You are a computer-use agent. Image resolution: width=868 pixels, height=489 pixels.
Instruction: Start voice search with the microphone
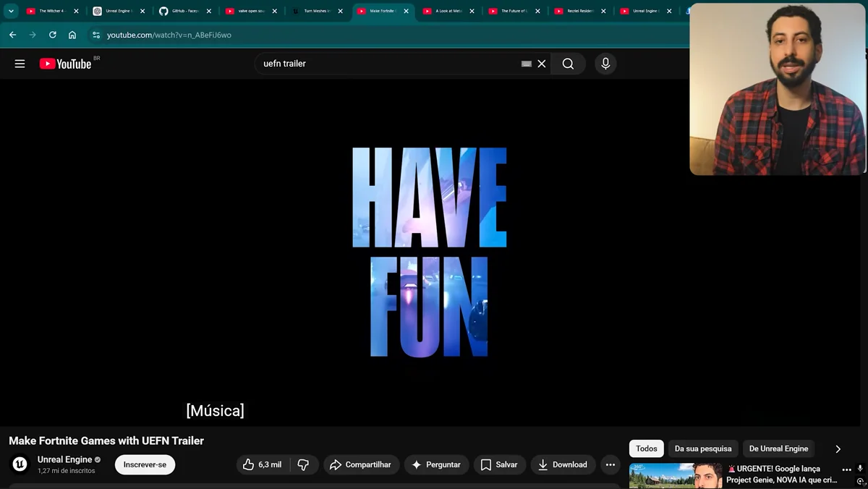605,64
